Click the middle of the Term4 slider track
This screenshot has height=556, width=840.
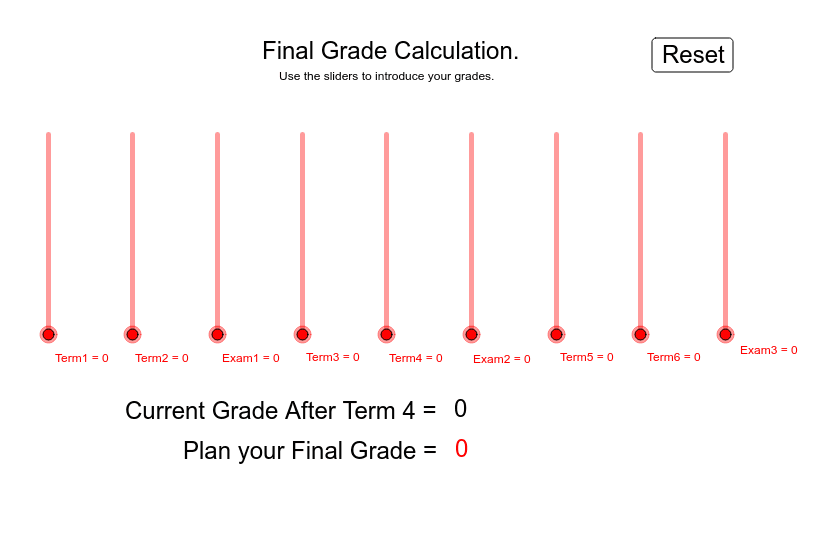[386, 234]
